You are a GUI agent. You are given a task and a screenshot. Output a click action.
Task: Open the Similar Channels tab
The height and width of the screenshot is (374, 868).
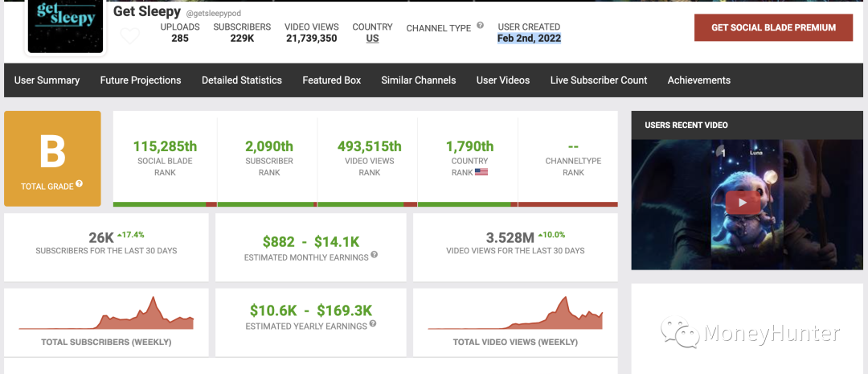coord(419,80)
